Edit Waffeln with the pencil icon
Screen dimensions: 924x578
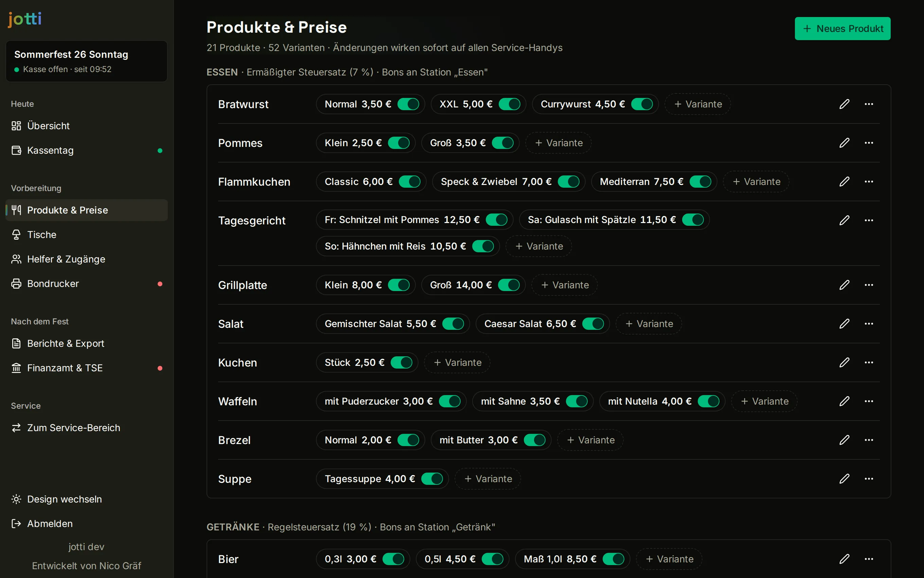844,401
